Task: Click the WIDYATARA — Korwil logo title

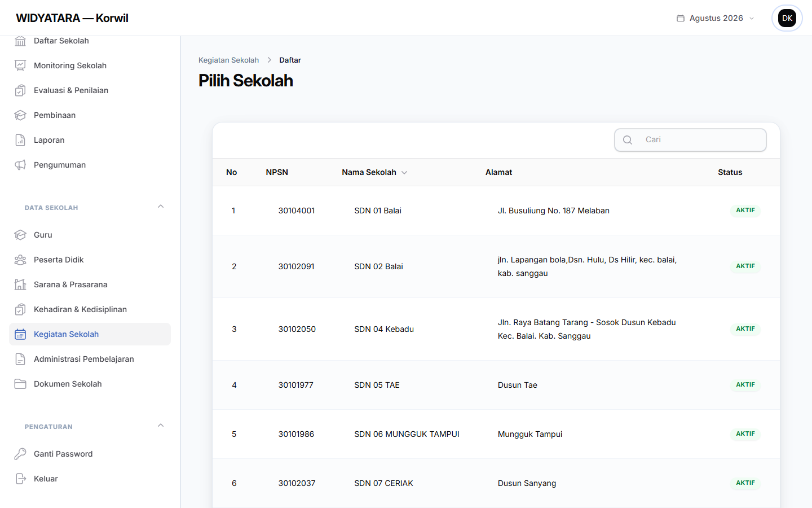Action: click(72, 18)
